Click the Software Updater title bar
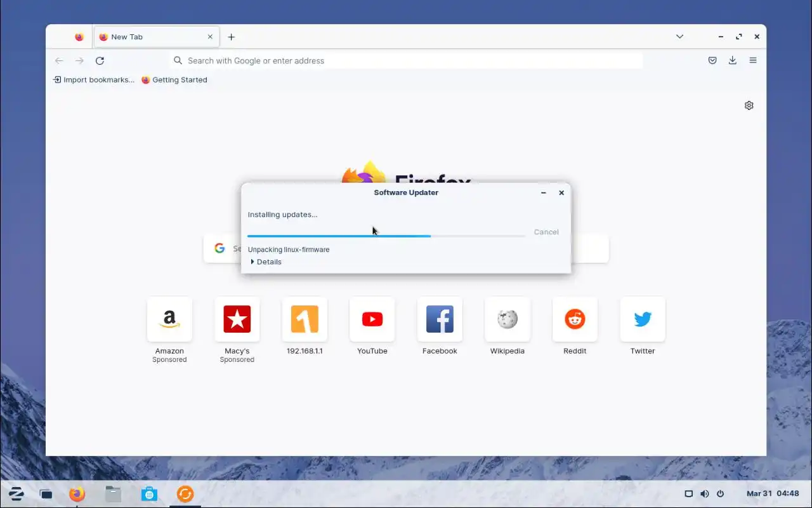This screenshot has height=508, width=812. click(406, 192)
